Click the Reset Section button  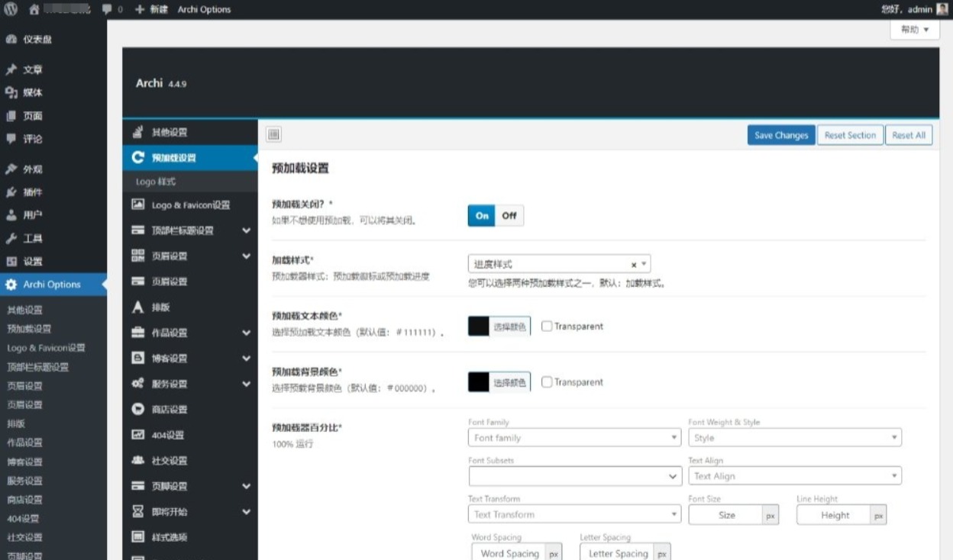(850, 135)
